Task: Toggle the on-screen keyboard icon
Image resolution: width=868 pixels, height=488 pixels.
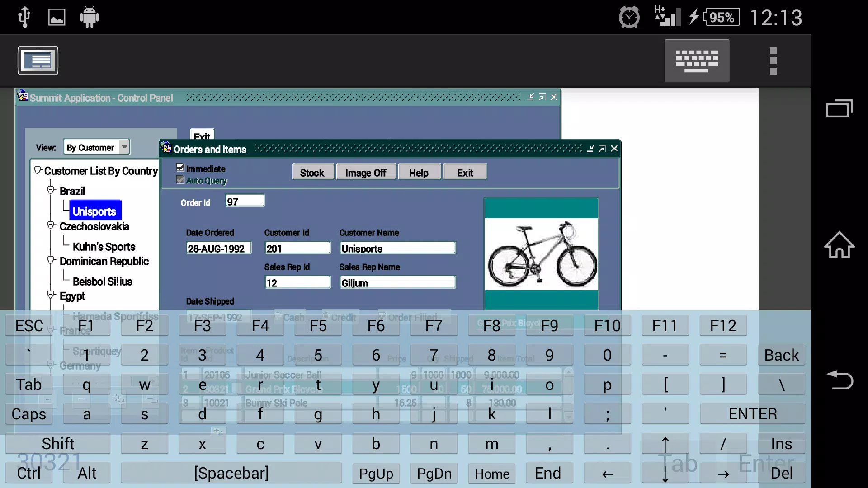Action: click(x=697, y=61)
